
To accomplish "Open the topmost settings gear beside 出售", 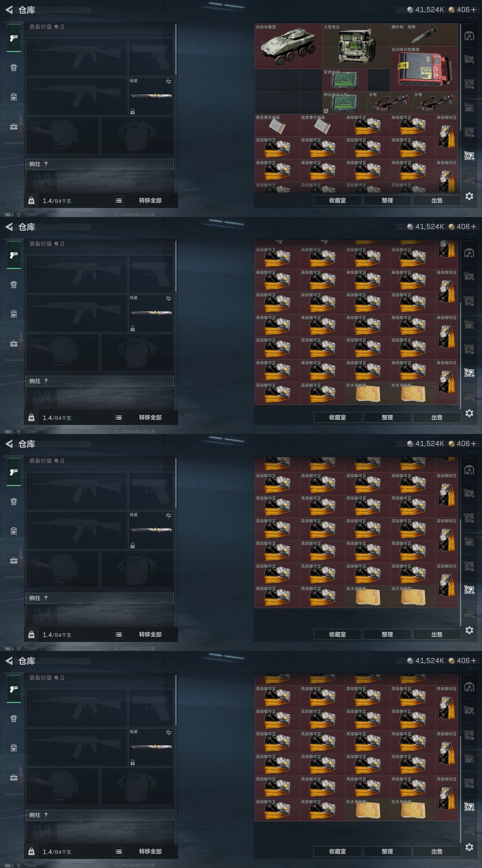I will coord(469,196).
